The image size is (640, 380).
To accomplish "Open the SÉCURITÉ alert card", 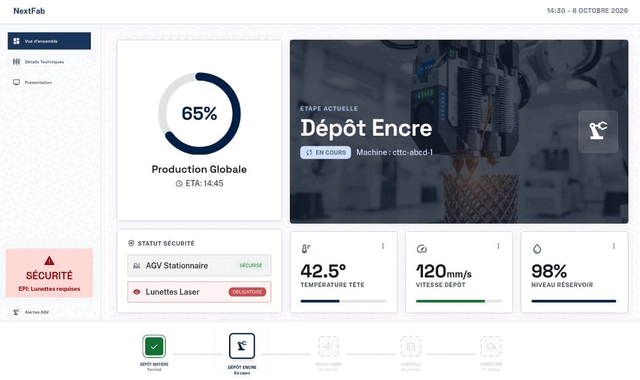I will (x=49, y=273).
